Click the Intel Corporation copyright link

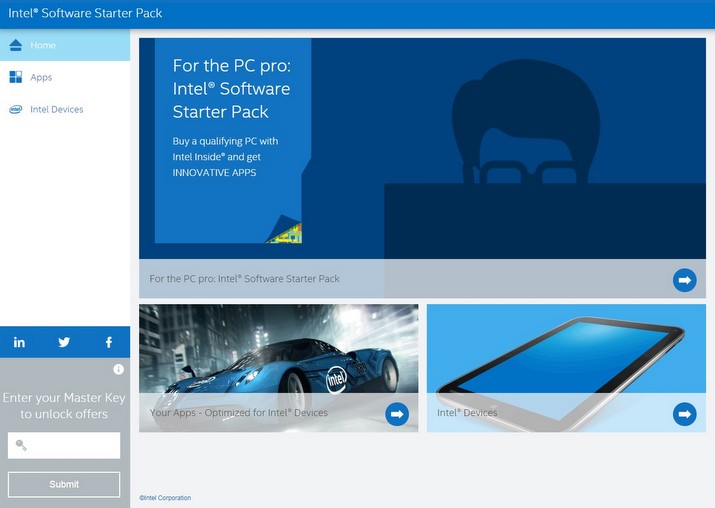(x=165, y=498)
